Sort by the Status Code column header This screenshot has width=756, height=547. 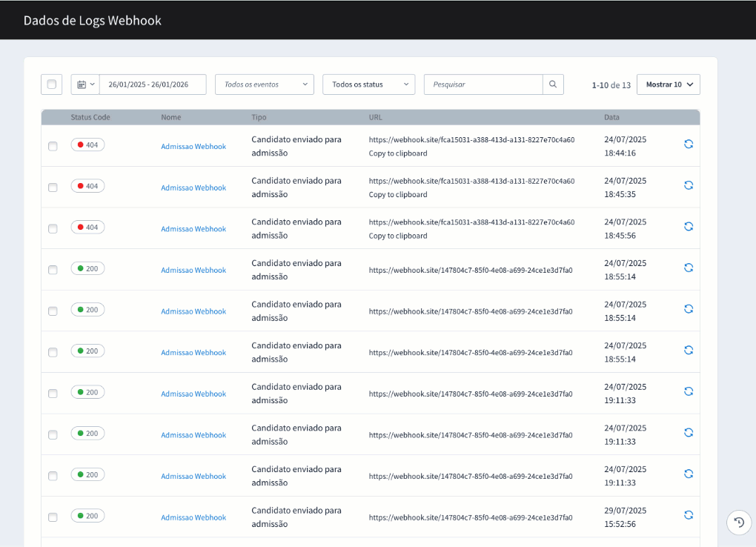91,117
